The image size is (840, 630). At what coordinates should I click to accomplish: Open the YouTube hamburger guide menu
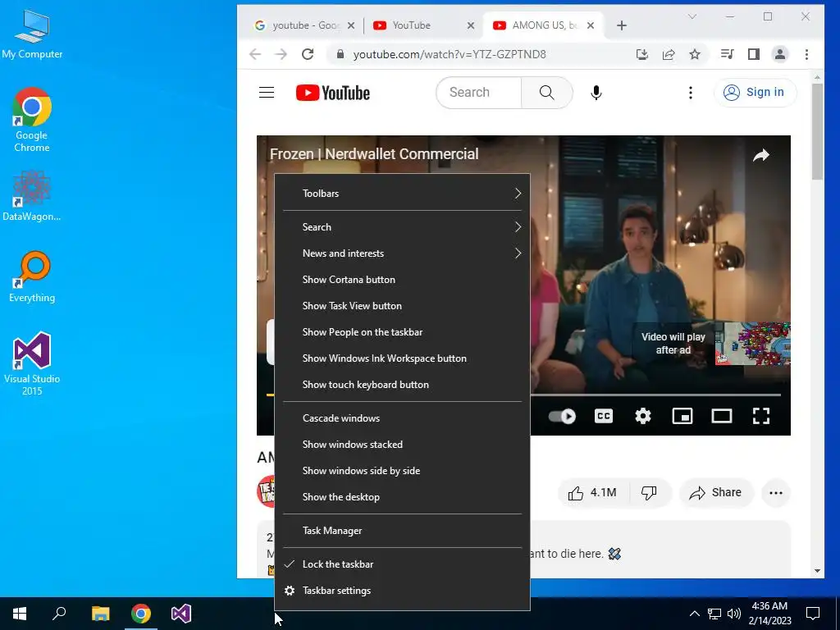267,93
